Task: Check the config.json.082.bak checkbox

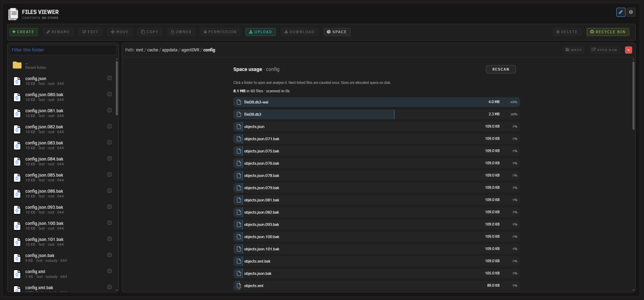Action: coord(109,127)
